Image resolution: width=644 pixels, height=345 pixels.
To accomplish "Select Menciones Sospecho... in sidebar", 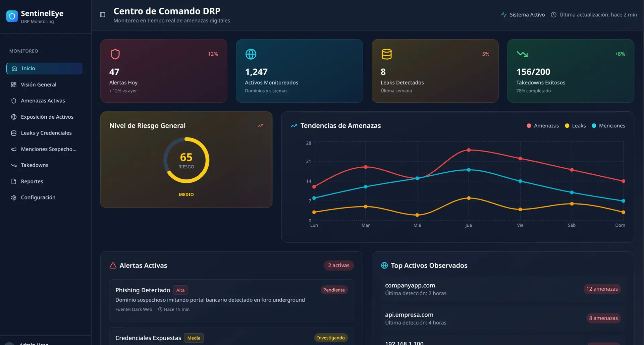I will [x=44, y=149].
